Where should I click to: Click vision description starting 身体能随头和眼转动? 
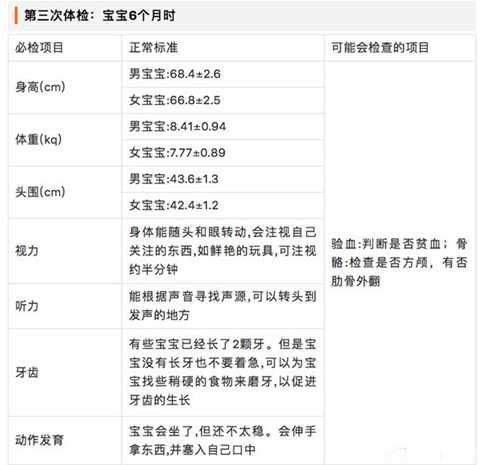[223, 251]
